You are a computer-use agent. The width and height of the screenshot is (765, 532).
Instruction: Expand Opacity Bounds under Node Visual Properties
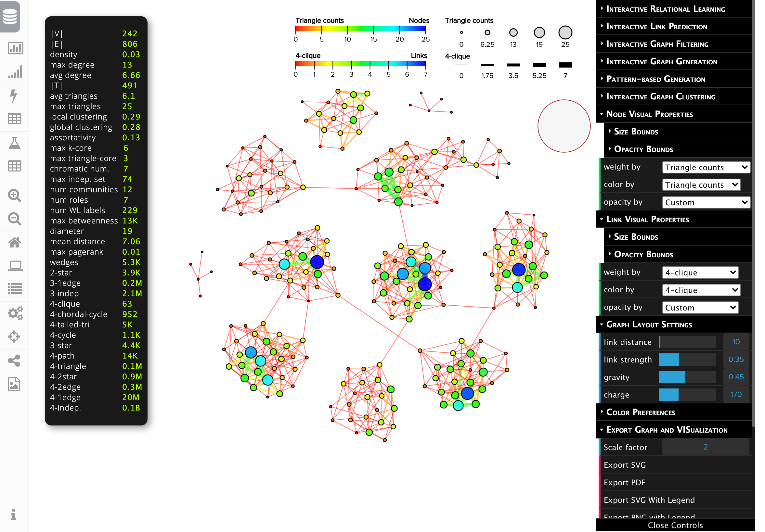click(x=678, y=149)
